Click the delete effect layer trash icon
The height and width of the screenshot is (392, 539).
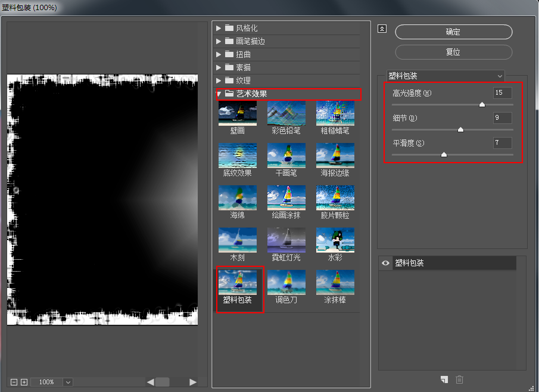(459, 379)
